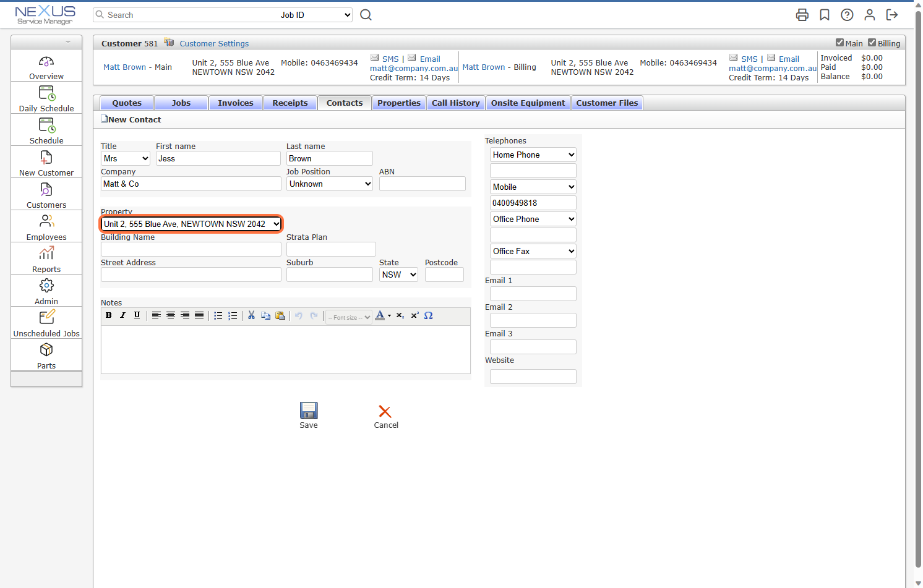Click the print icon in the top toolbar
This screenshot has width=923, height=588.
pyautogui.click(x=802, y=14)
